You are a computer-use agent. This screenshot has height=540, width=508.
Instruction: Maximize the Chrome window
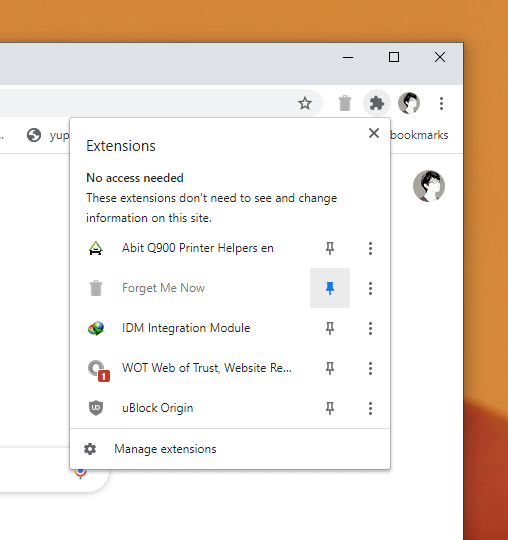394,57
